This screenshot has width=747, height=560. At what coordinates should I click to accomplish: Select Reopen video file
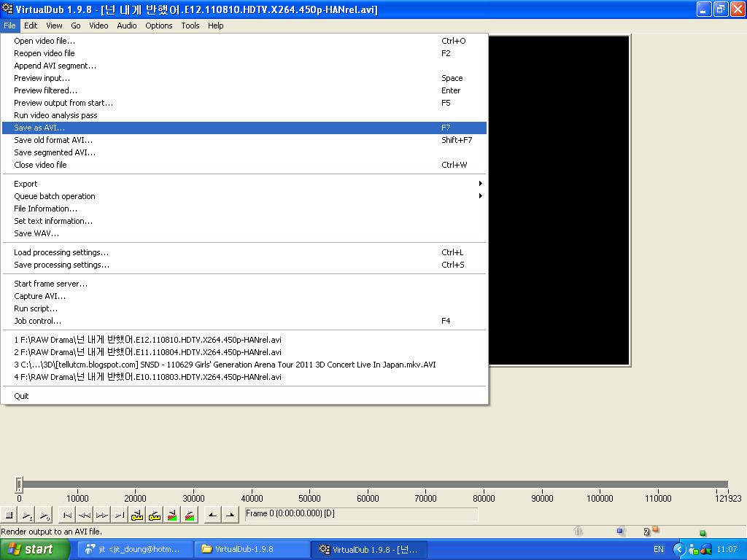tap(244, 52)
